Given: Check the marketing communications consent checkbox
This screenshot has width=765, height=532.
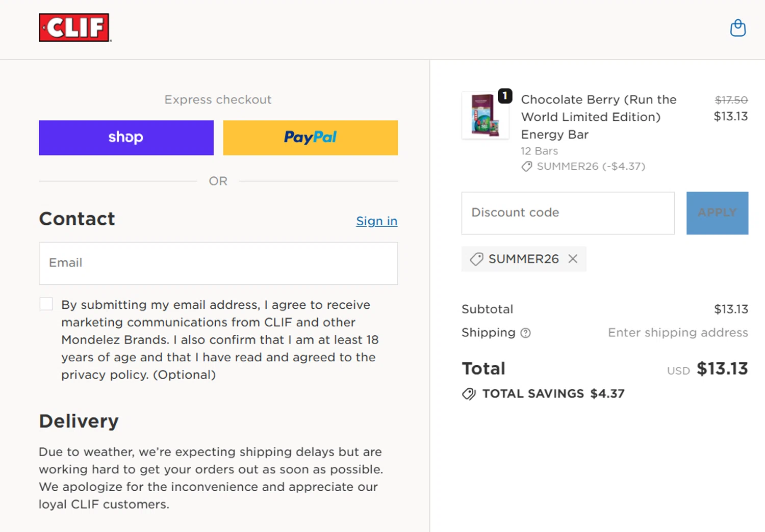Looking at the screenshot, I should point(46,304).
